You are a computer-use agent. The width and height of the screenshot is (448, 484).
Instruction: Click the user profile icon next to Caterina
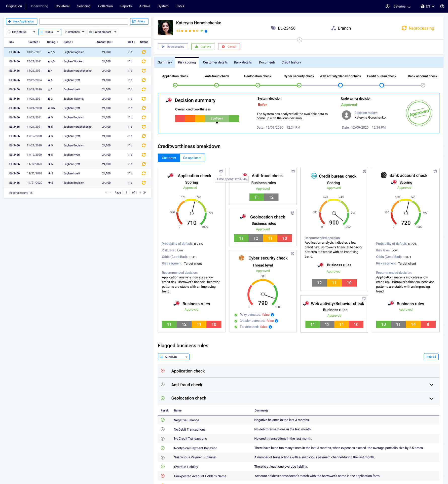tap(387, 6)
